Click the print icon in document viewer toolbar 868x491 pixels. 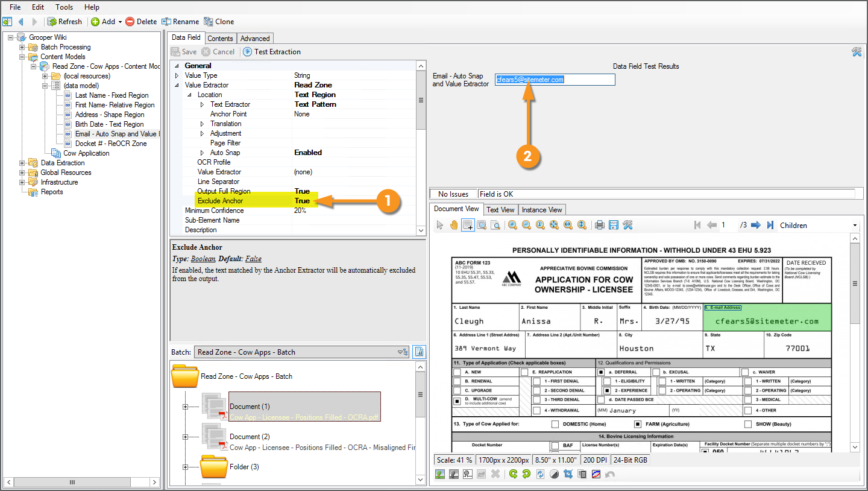click(600, 225)
